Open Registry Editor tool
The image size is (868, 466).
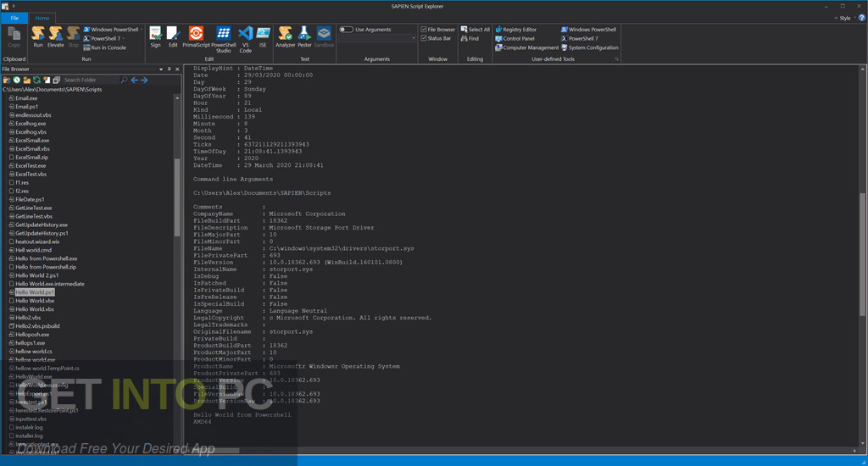(x=515, y=30)
